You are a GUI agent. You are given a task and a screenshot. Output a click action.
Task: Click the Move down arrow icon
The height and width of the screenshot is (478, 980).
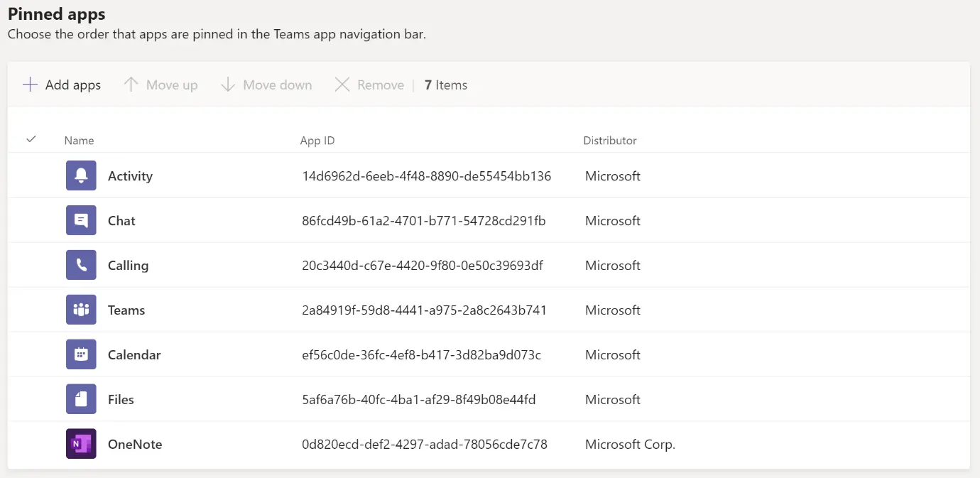[227, 85]
